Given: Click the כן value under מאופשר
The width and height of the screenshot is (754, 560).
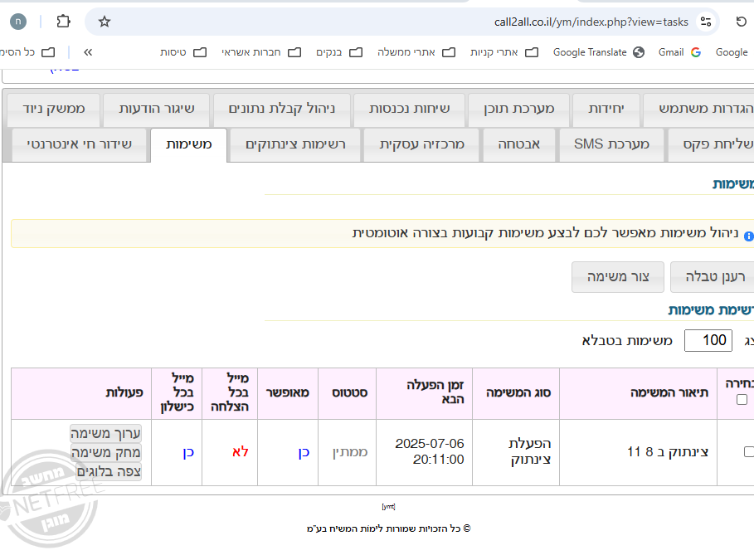Looking at the screenshot, I should click(304, 453).
